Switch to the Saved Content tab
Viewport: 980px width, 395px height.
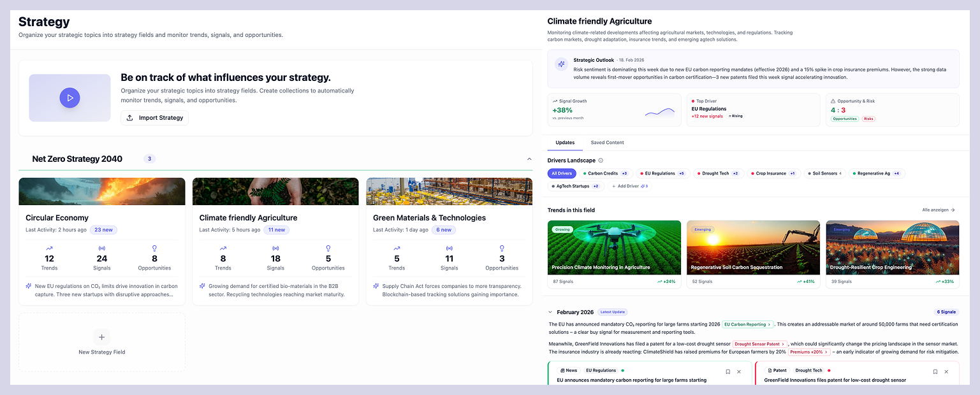click(x=606, y=142)
